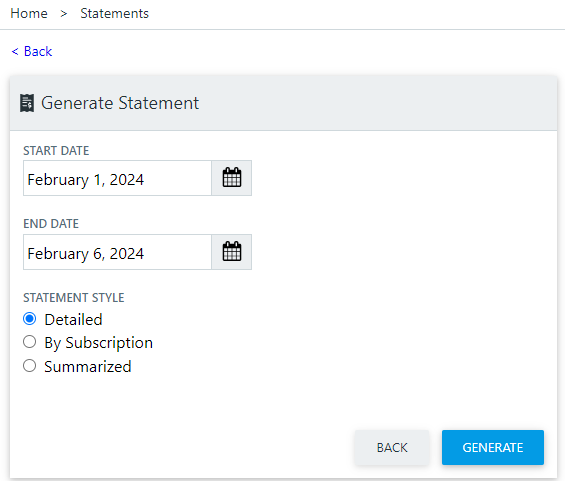Click the Generate Statement receipt icon
The height and width of the screenshot is (481, 565).
pos(27,103)
